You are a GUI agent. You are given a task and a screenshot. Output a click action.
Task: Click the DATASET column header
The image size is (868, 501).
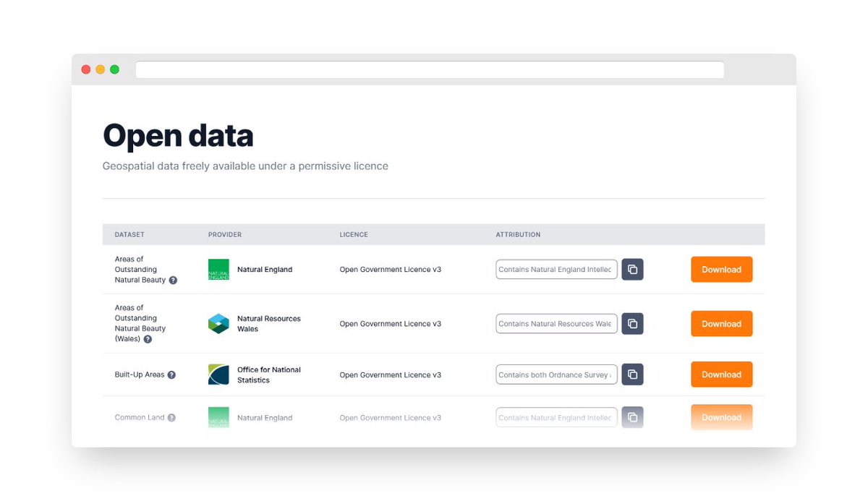pos(129,235)
